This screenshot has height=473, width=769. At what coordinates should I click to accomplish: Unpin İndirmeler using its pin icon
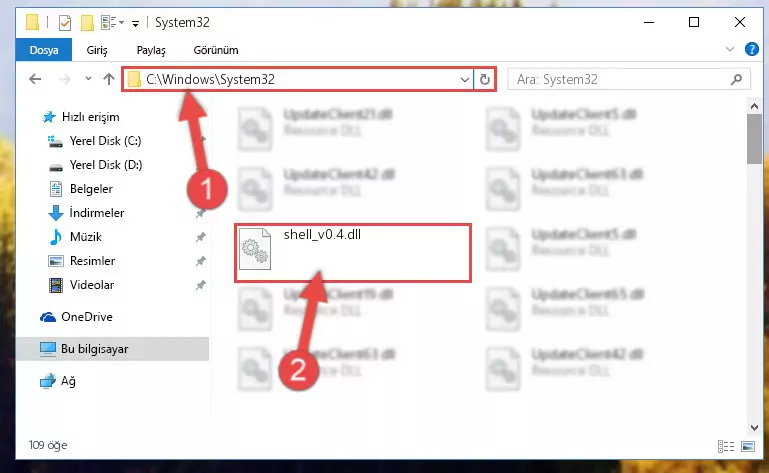click(x=200, y=213)
